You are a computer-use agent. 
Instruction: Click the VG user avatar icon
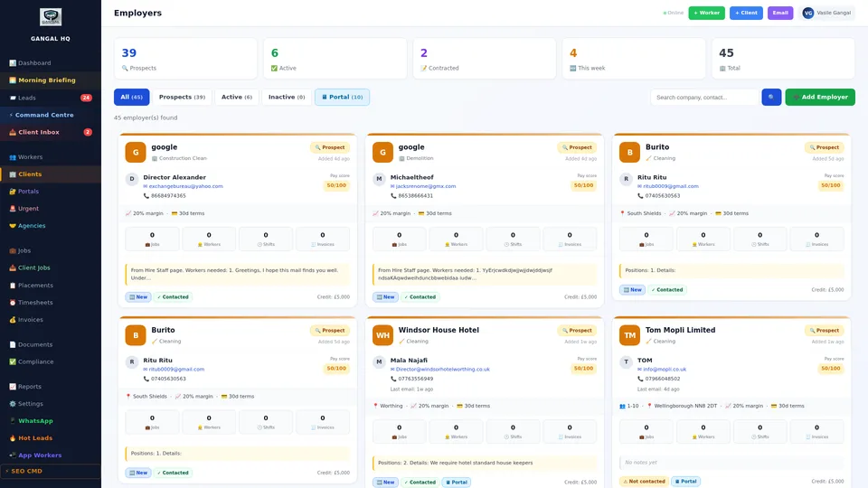tap(808, 13)
